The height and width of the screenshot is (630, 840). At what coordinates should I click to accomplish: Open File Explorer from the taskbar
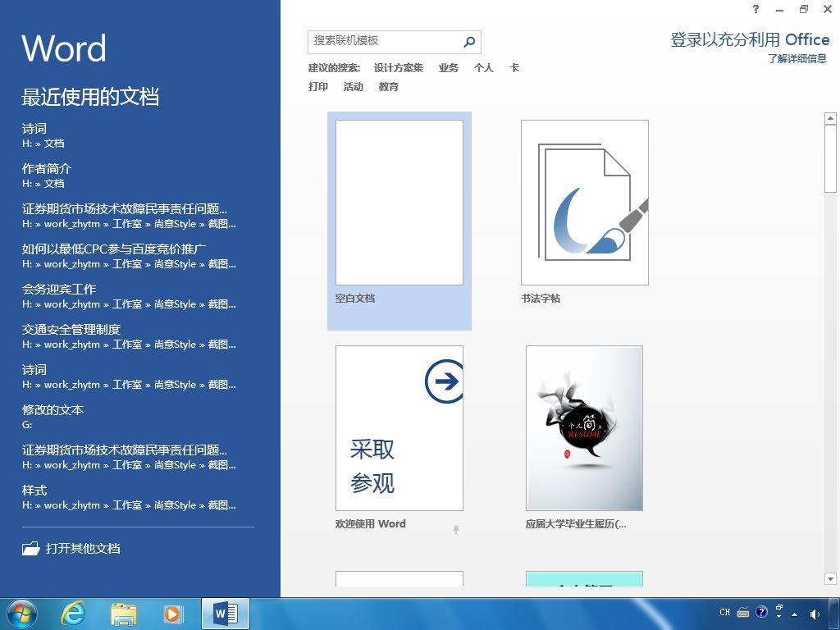123,614
